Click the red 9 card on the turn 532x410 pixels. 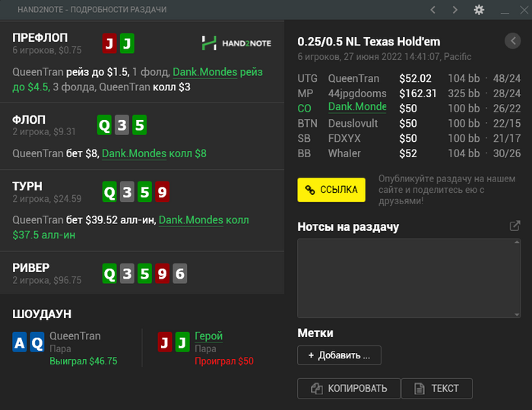(162, 192)
